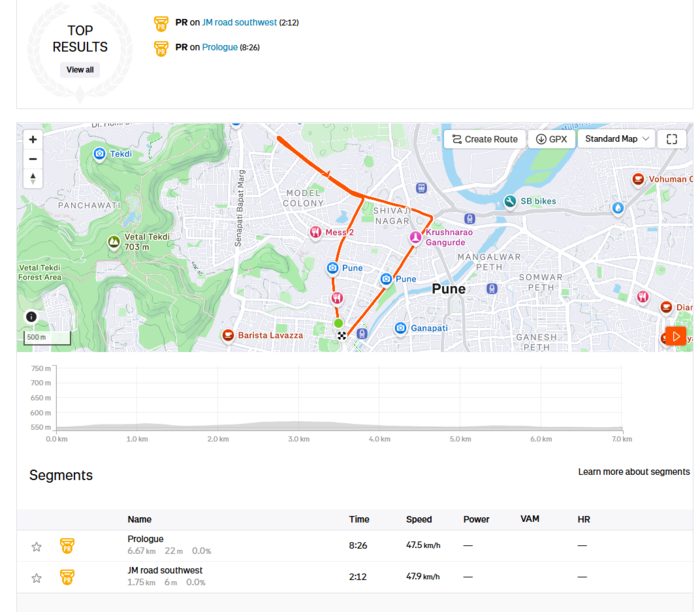Open the Prologue PR link
This screenshot has height=612, width=700.
click(220, 47)
